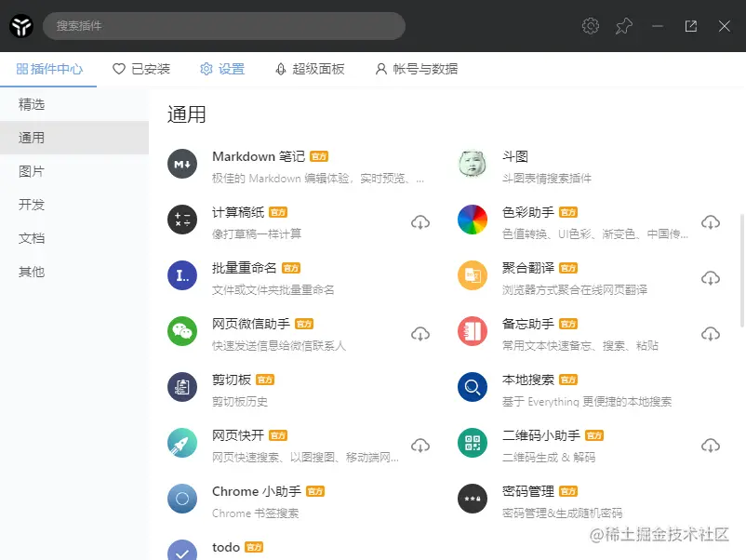The width and height of the screenshot is (746, 560).
Task: Download 二维码小助手 via cloud icon
Action: point(711,446)
